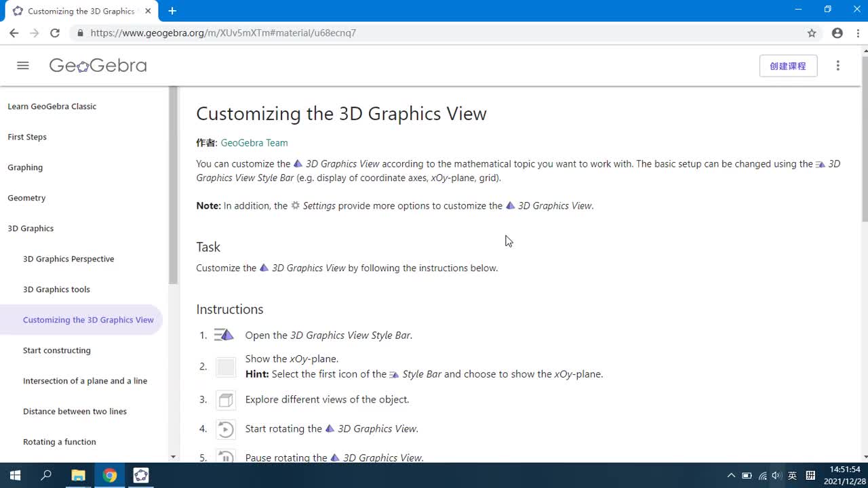Go back to previous page

pyautogui.click(x=14, y=33)
